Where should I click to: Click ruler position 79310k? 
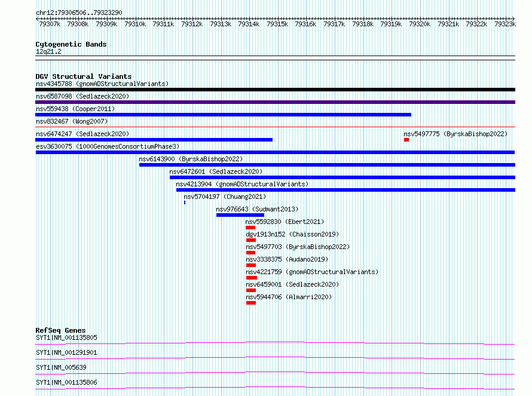(135, 24)
